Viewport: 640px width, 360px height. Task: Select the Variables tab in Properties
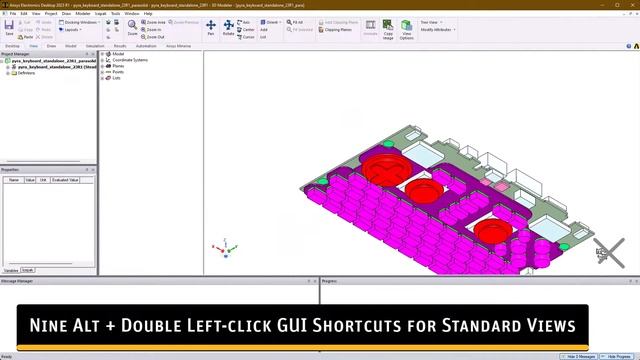[11, 271]
